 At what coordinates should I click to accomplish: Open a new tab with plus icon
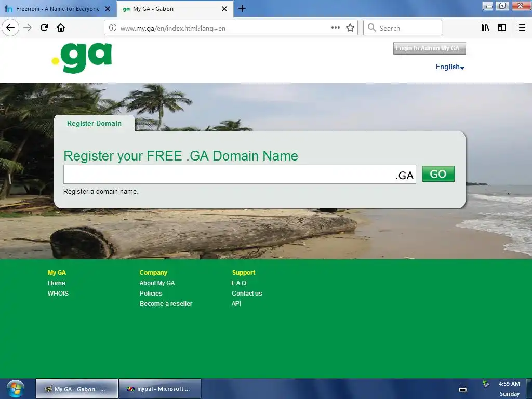coord(242,8)
